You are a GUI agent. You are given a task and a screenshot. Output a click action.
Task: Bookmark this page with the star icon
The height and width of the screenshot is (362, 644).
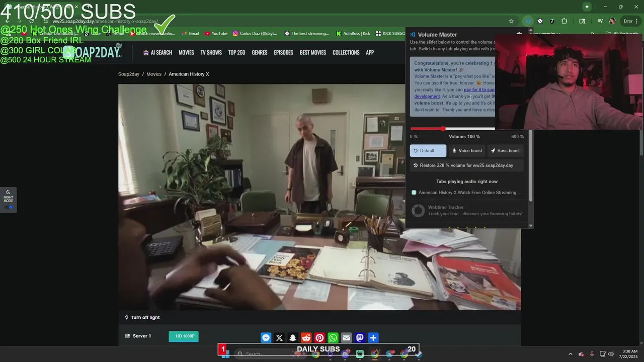point(511,21)
